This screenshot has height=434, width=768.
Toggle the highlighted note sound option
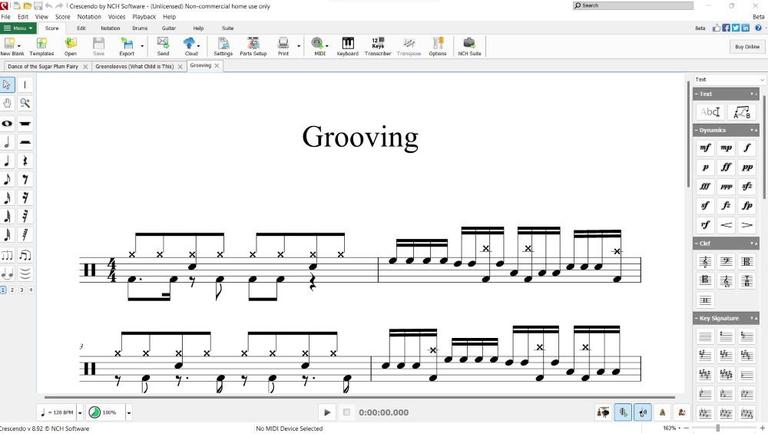(643, 412)
